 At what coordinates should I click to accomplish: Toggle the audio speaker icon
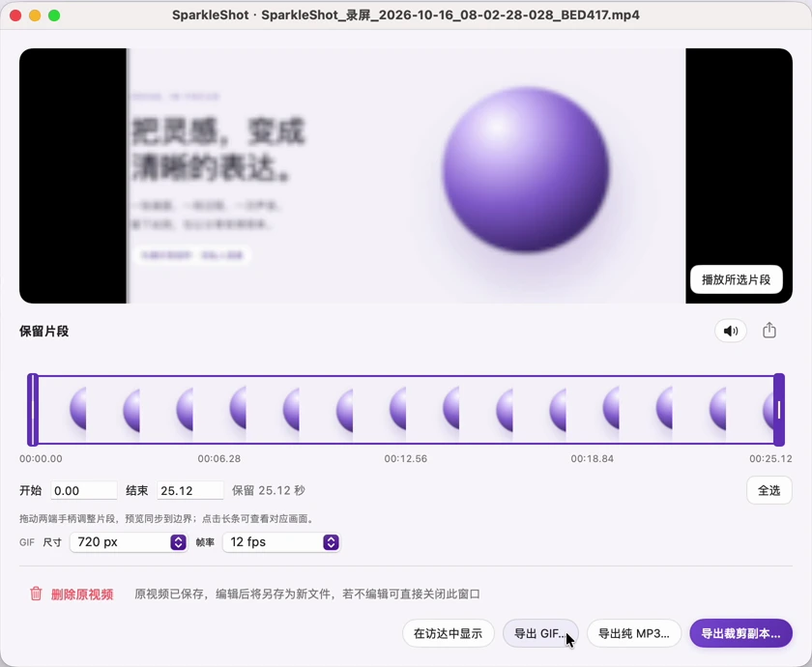click(x=730, y=331)
